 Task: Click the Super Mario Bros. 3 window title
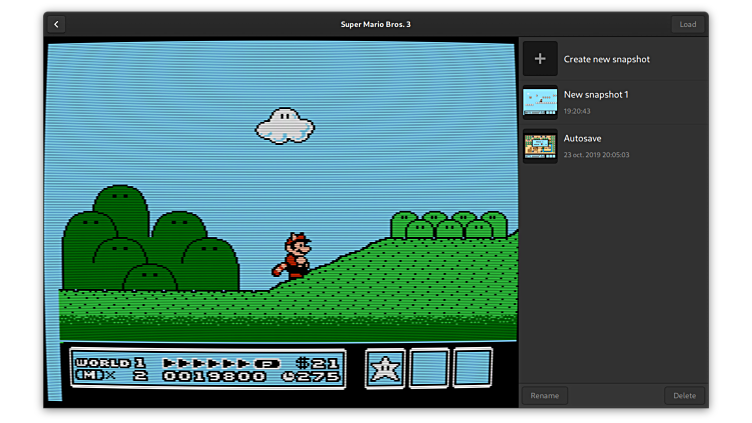tap(376, 24)
